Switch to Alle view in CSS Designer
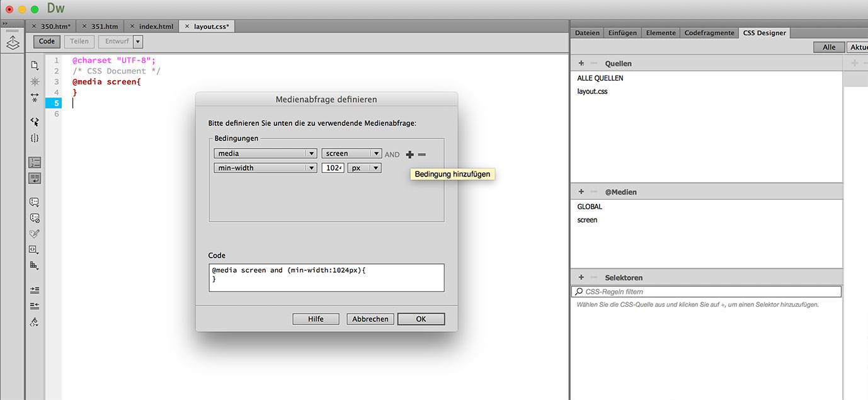868x400 pixels. point(829,47)
